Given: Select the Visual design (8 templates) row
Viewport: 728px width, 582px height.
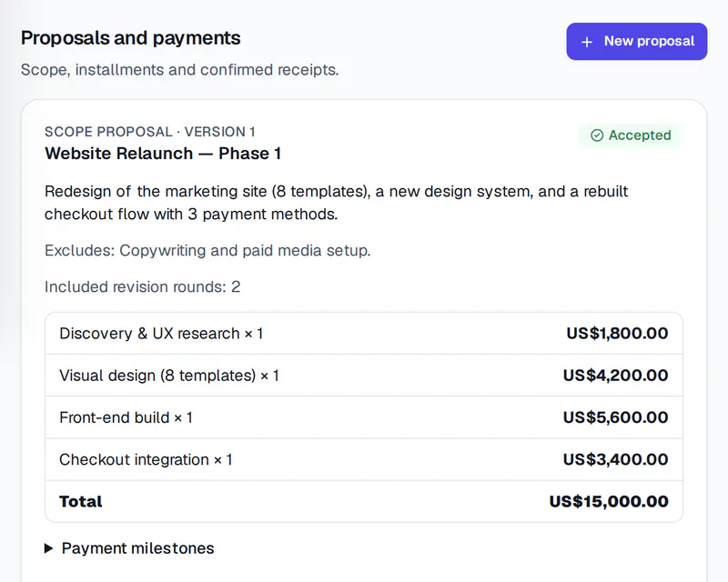Looking at the screenshot, I should 363,375.
